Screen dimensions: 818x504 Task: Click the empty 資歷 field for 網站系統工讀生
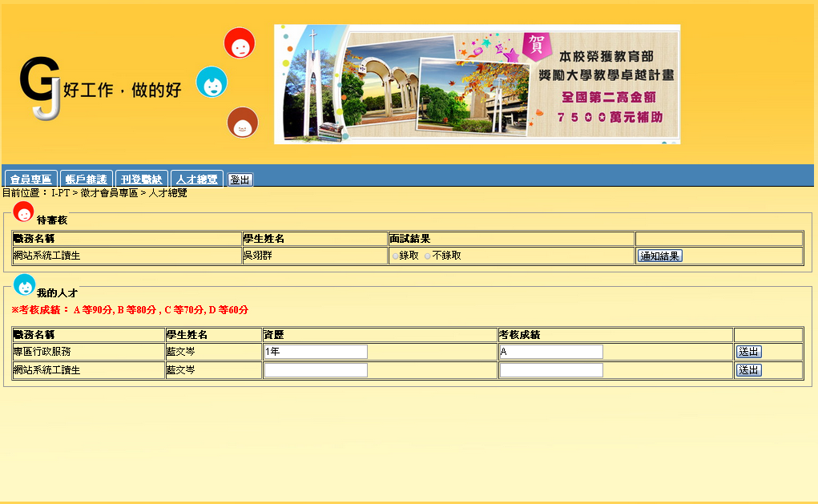tap(316, 370)
